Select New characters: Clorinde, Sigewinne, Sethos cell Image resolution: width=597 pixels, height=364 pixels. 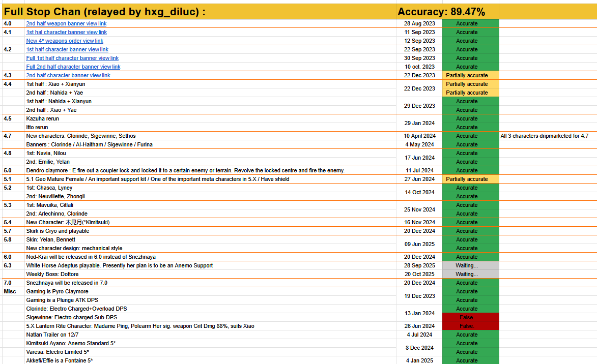210,136
